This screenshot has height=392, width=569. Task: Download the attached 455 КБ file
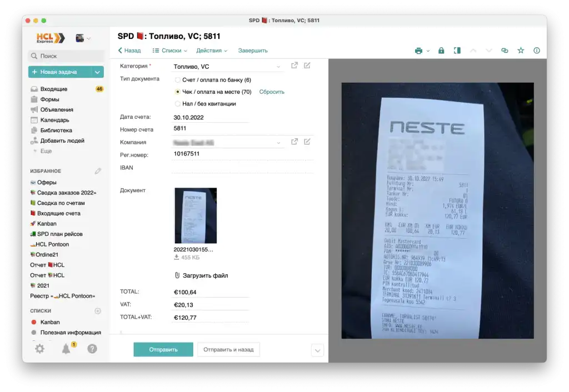coord(176,257)
